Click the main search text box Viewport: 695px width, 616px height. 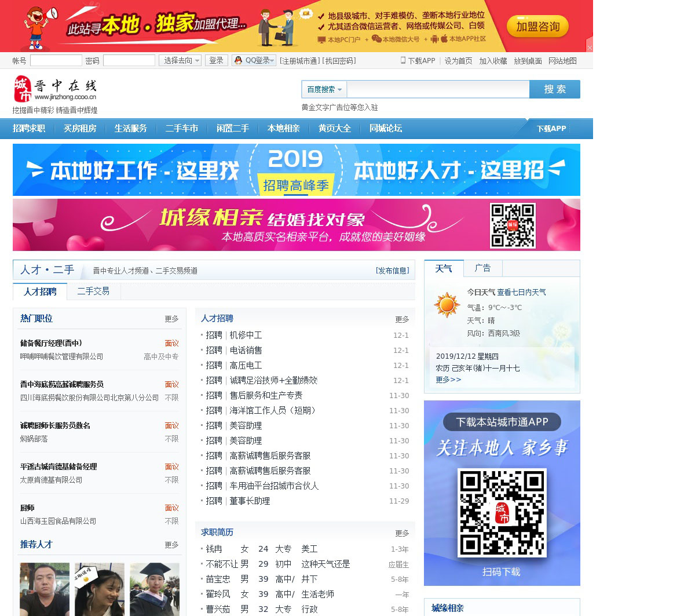[438, 89]
